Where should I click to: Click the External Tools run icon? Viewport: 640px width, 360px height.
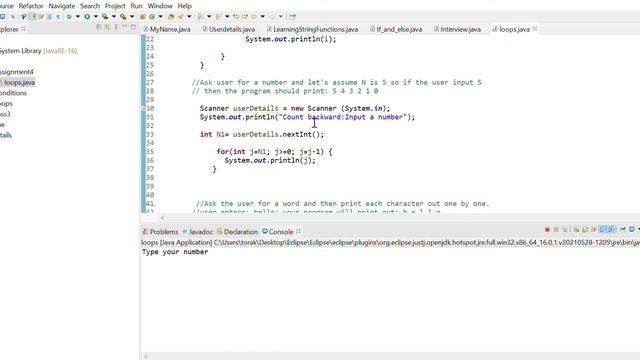click(122, 17)
